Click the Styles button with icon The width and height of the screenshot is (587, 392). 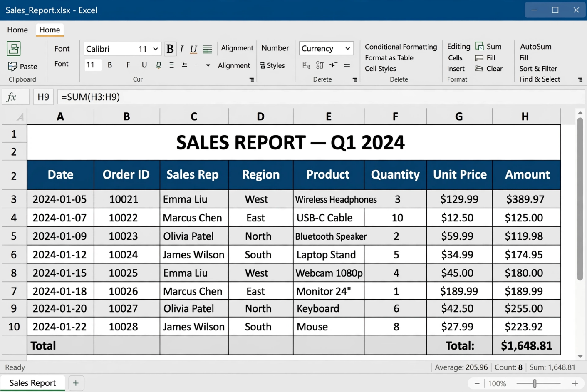coord(272,65)
